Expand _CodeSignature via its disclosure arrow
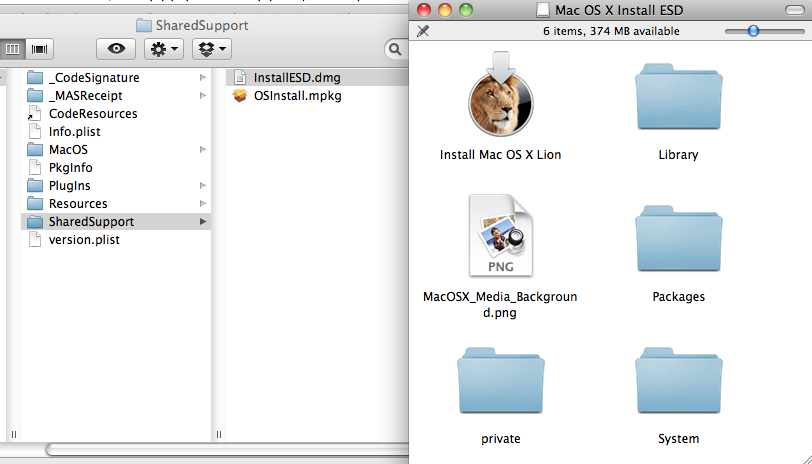The image size is (812, 464). click(x=202, y=78)
